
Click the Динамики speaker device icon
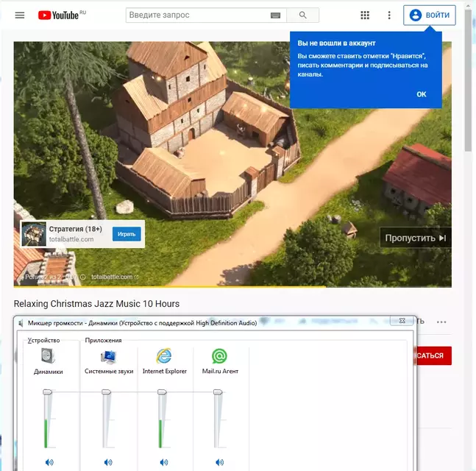(49, 355)
